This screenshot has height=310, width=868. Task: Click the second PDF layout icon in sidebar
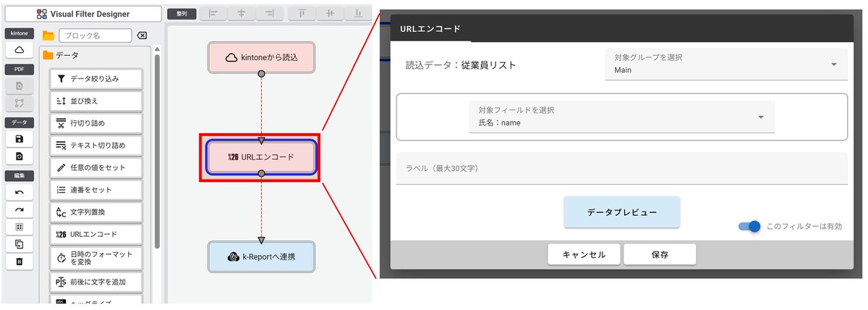(19, 103)
